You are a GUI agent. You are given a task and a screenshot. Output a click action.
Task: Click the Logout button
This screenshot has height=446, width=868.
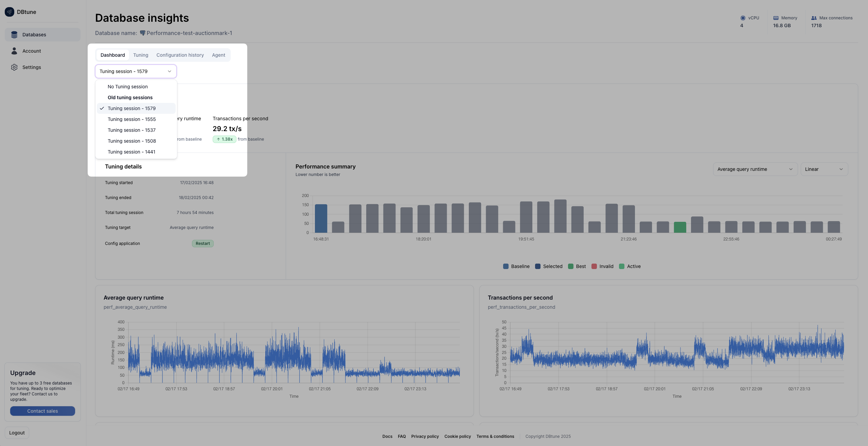pos(17,433)
